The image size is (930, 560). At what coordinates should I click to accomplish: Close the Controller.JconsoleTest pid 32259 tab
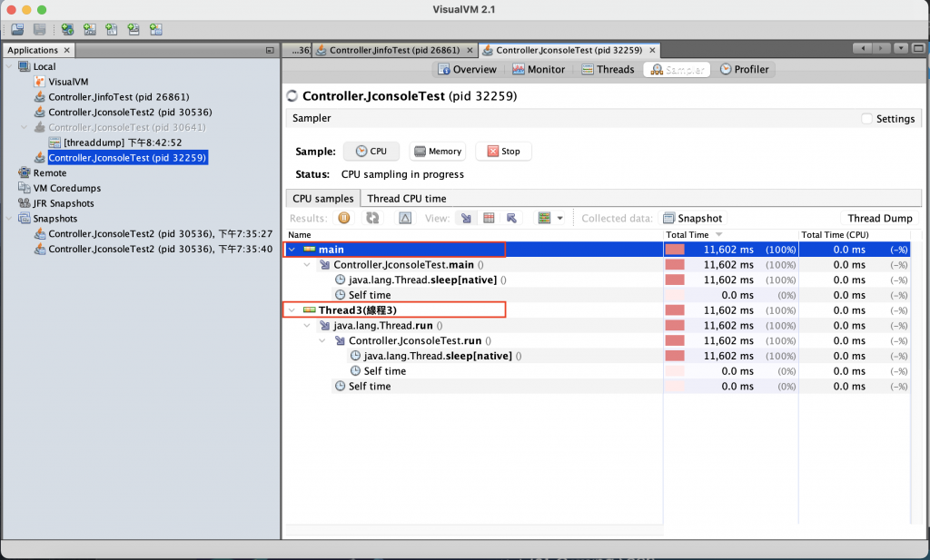(x=652, y=50)
